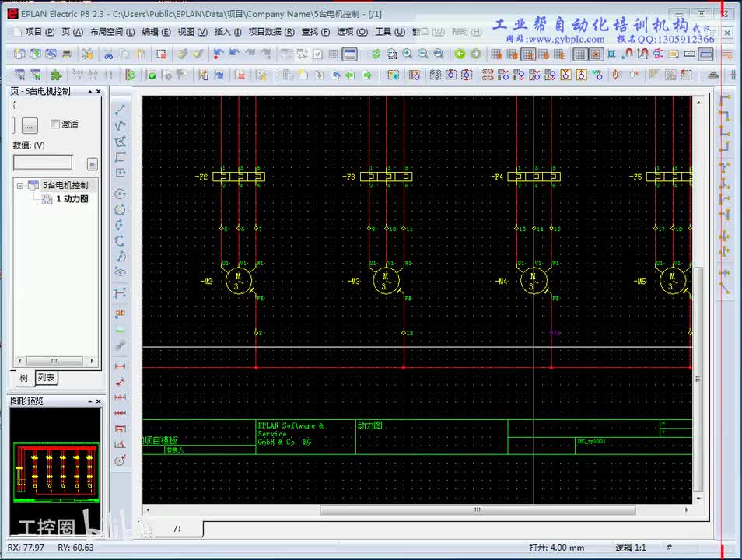This screenshot has width=742, height=560.
Task: Select the radius dimension tool
Action: tap(121, 460)
